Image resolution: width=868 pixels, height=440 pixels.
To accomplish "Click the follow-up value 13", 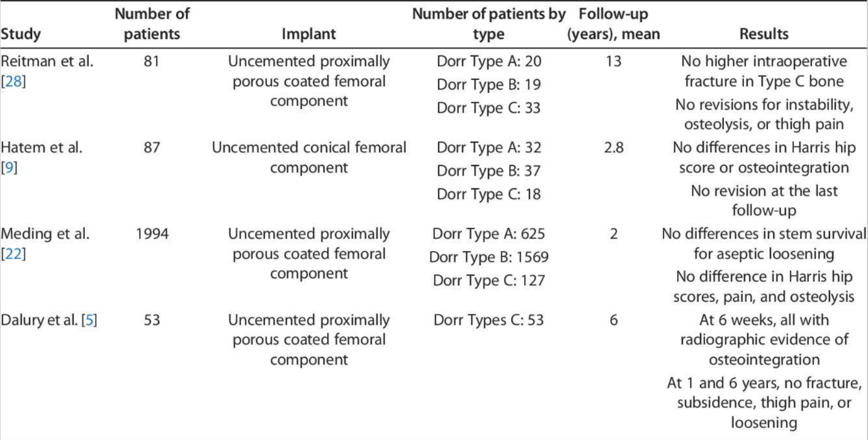I will click(614, 62).
